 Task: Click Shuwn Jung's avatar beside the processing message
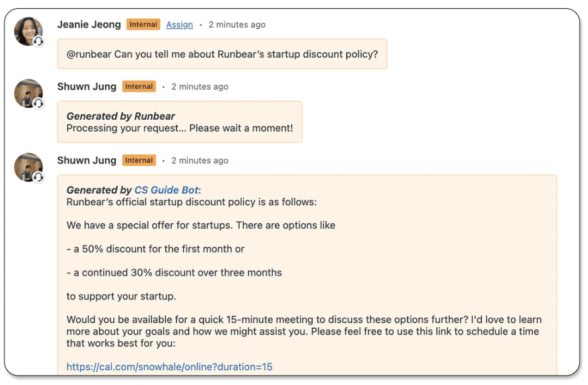point(28,93)
